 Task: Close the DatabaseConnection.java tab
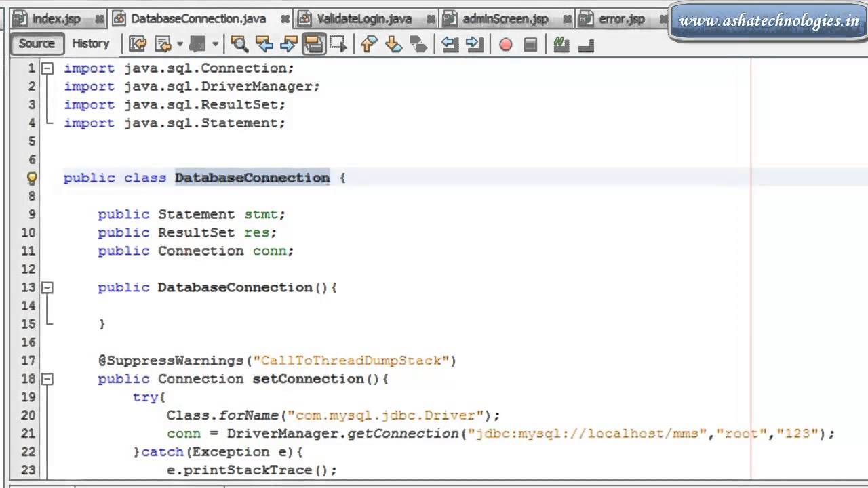point(285,19)
